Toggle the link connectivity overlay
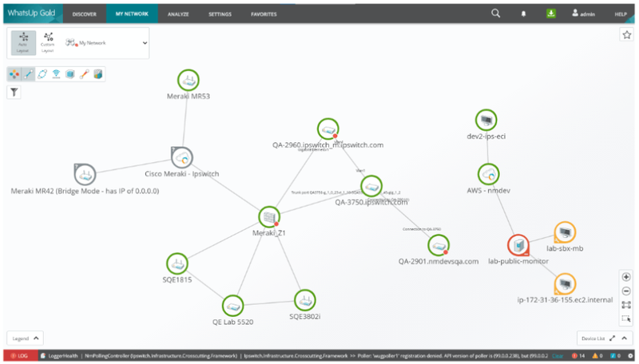This screenshot has height=364, width=639. click(28, 74)
